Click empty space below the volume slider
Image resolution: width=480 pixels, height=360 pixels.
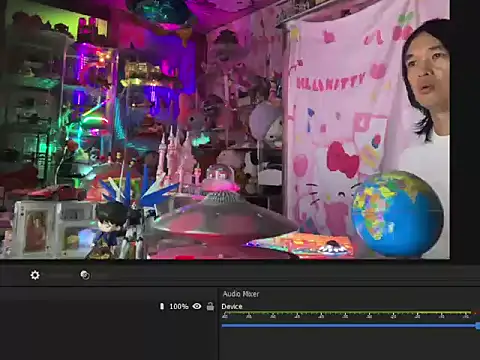coord(350,345)
